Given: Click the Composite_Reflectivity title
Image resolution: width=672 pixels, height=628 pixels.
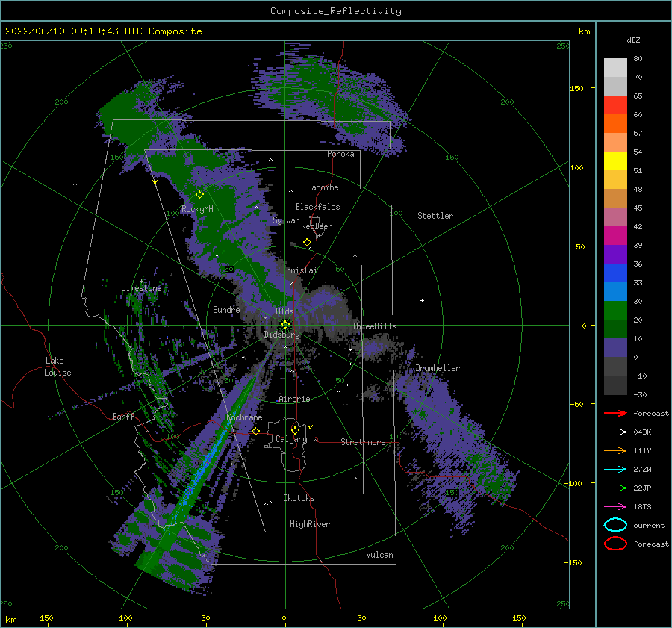Looking at the screenshot, I should (336, 11).
